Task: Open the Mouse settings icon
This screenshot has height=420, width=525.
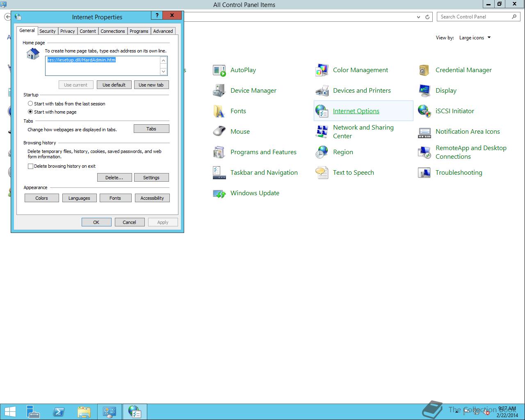Action: (219, 132)
